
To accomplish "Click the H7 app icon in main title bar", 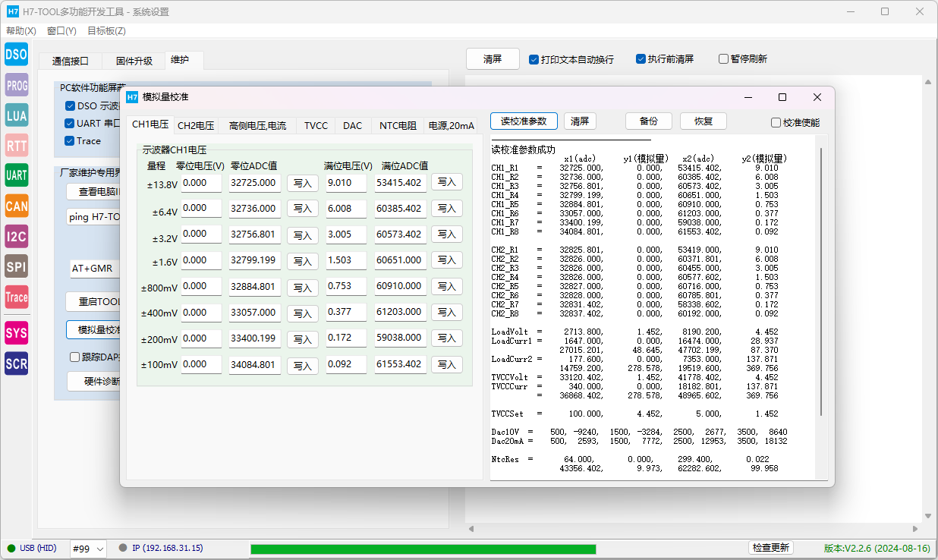I will (13, 11).
